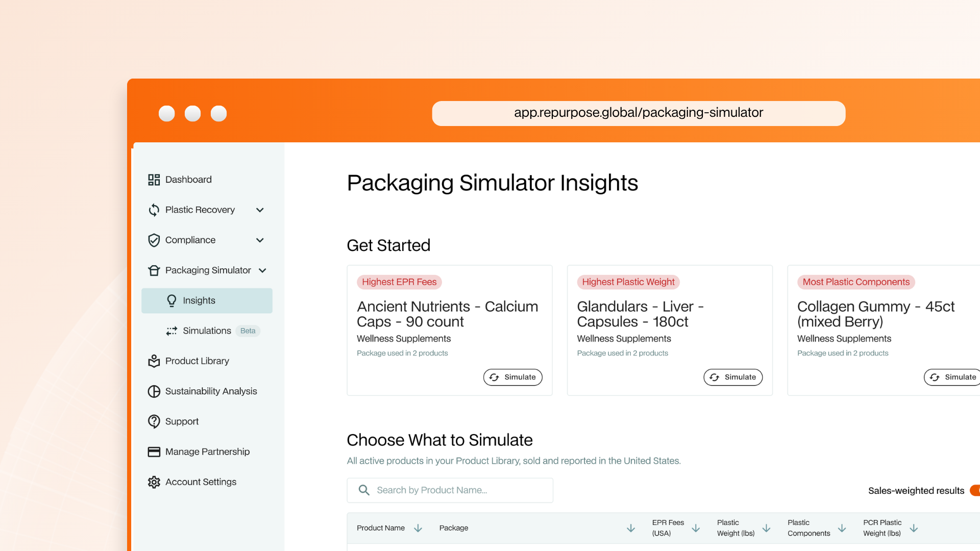
Task: Sort by Product Name arrow
Action: coord(418,528)
